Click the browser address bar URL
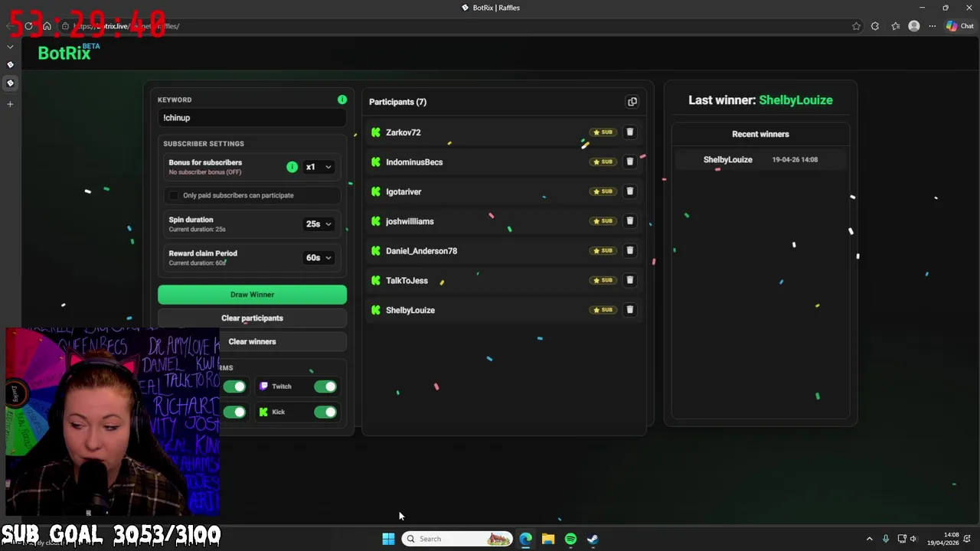The image size is (980, 551). 126,26
